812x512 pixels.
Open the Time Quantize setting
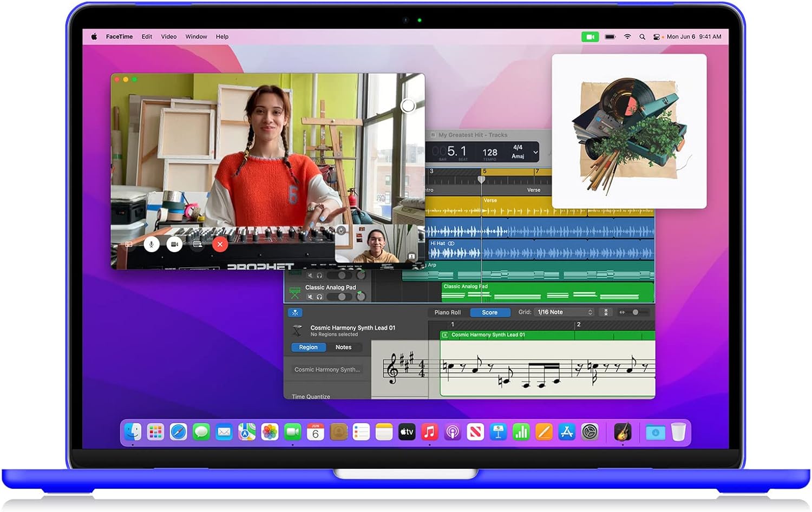(x=311, y=396)
